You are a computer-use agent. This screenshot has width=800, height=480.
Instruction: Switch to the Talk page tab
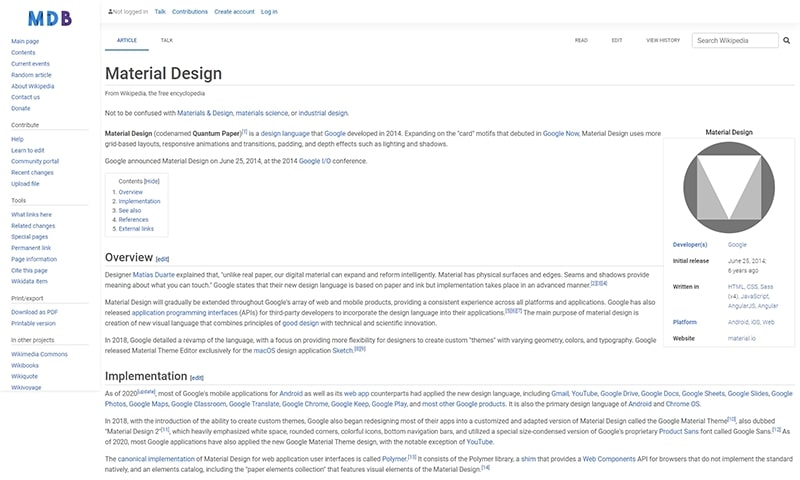167,40
